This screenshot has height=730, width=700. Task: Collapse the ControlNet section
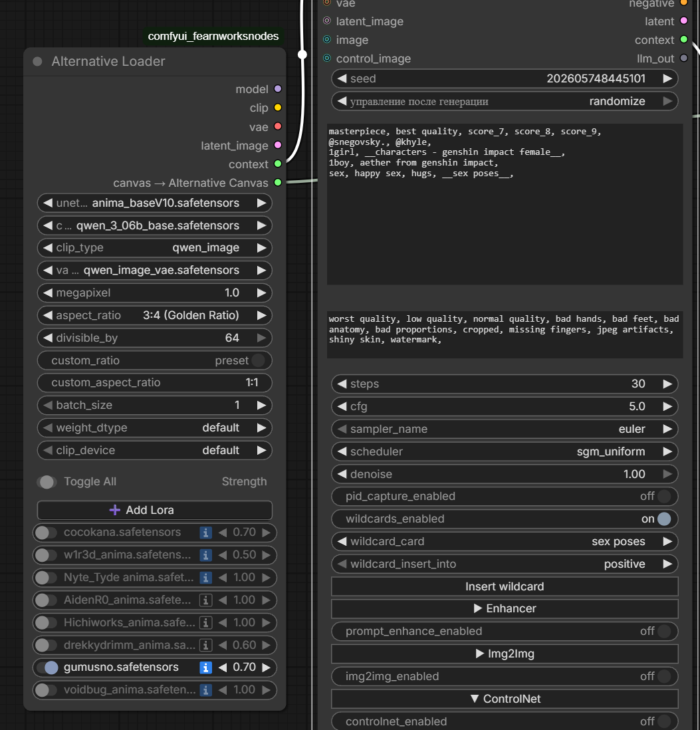[x=505, y=699]
